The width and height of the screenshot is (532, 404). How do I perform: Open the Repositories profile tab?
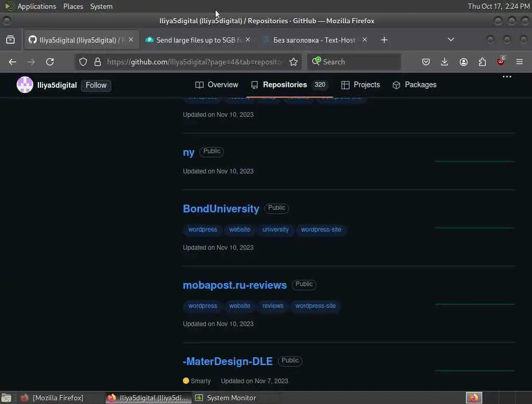point(289,85)
